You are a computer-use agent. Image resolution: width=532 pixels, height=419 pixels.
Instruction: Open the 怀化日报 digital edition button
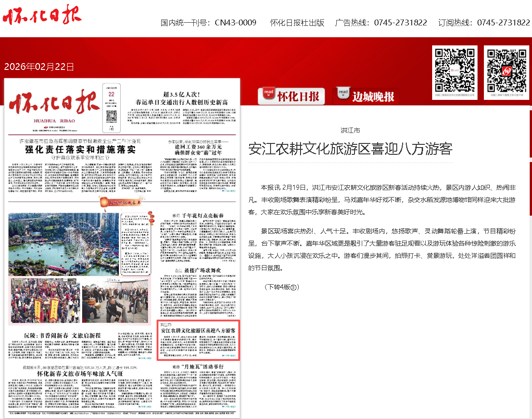click(x=299, y=95)
